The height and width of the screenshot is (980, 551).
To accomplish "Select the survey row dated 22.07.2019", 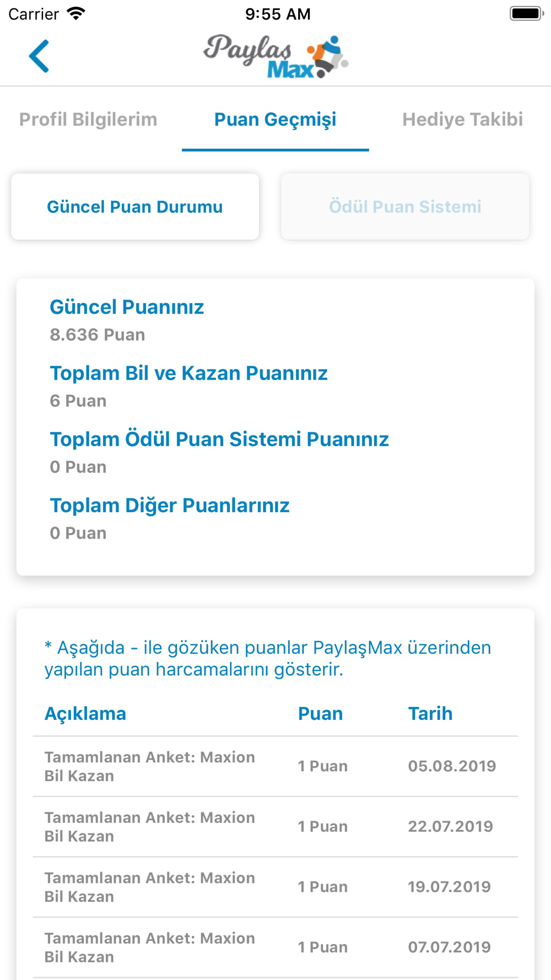I will (x=275, y=827).
